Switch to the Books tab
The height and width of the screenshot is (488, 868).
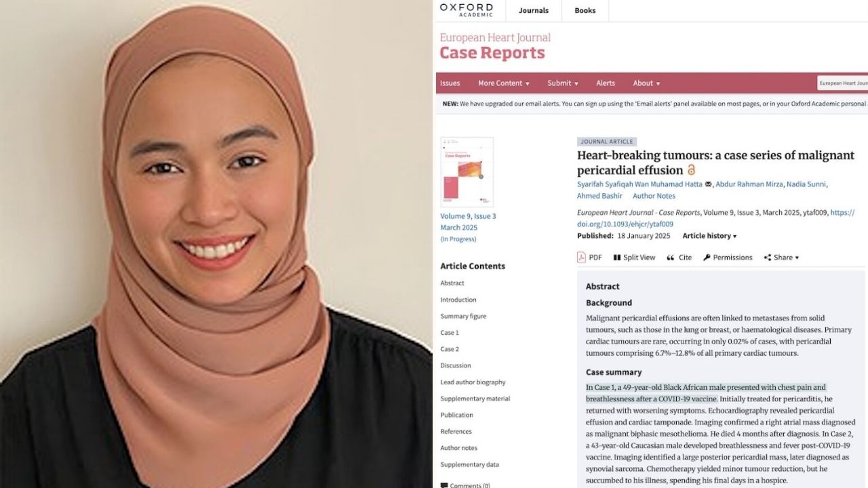585,10
